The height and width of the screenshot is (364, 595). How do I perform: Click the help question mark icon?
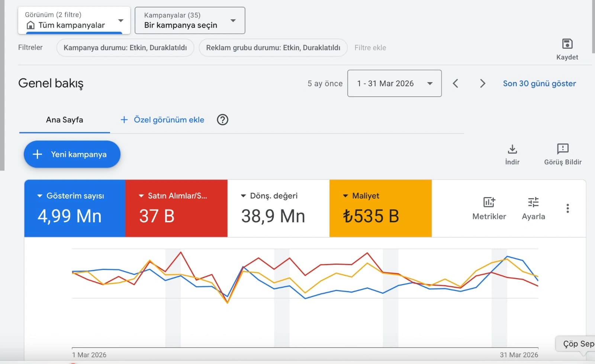pos(222,120)
